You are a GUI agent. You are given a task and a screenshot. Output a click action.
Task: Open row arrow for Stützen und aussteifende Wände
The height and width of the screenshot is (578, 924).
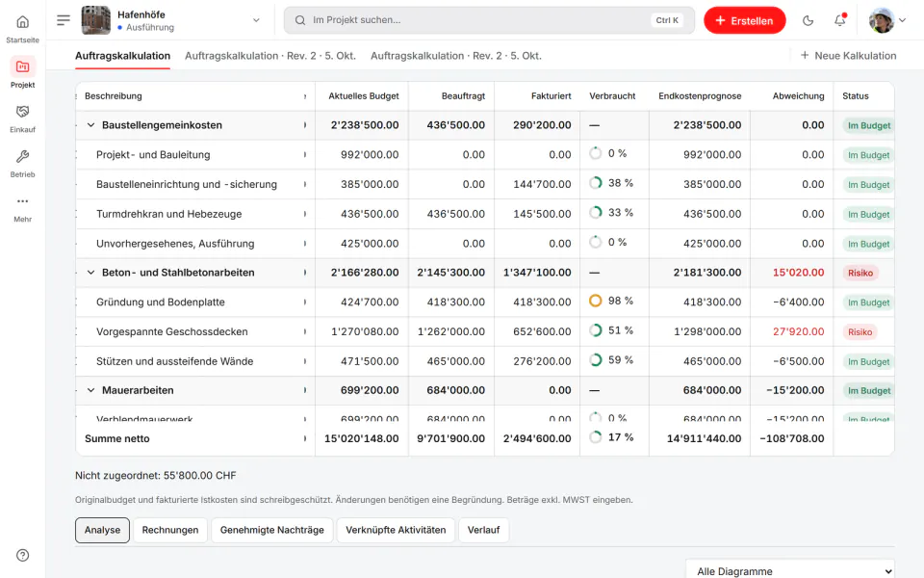(305, 361)
